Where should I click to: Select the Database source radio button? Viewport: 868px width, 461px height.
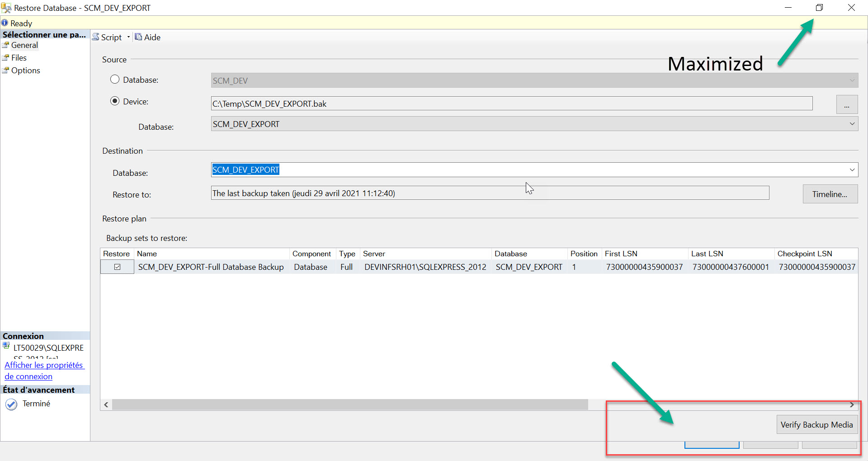pyautogui.click(x=115, y=80)
